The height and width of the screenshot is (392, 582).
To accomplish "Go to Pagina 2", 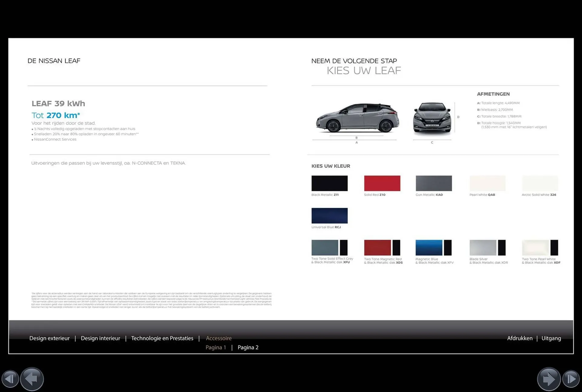I will click(x=248, y=347).
